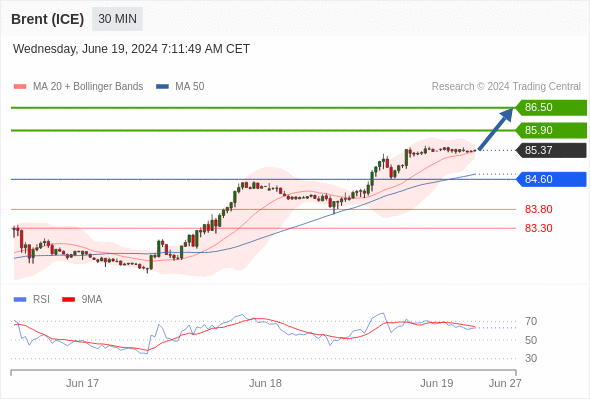Click the Research © 2024 Trading Central credit
Image resolution: width=590 pixels, height=400 pixels.
[506, 87]
